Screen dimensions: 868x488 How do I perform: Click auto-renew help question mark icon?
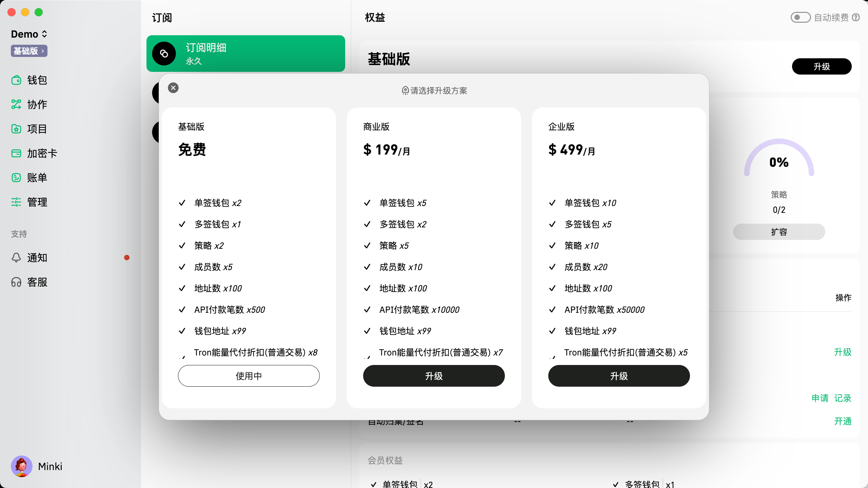coord(856,17)
